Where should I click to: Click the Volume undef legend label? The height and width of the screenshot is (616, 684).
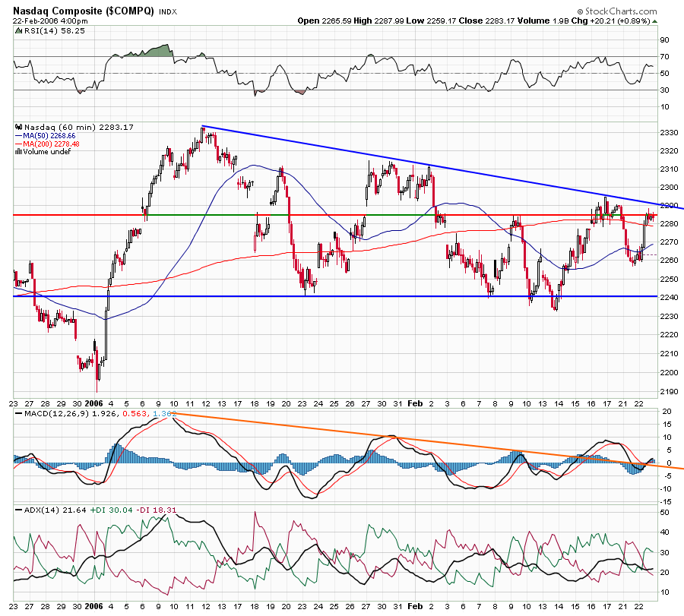click(46, 152)
